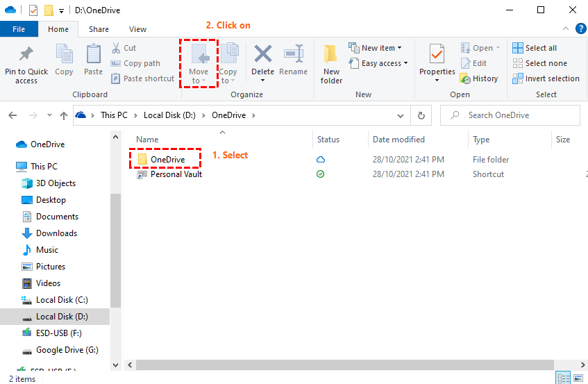Select OneDrive in navigation pane
Viewport: 588px width, 384px height.
48,144
